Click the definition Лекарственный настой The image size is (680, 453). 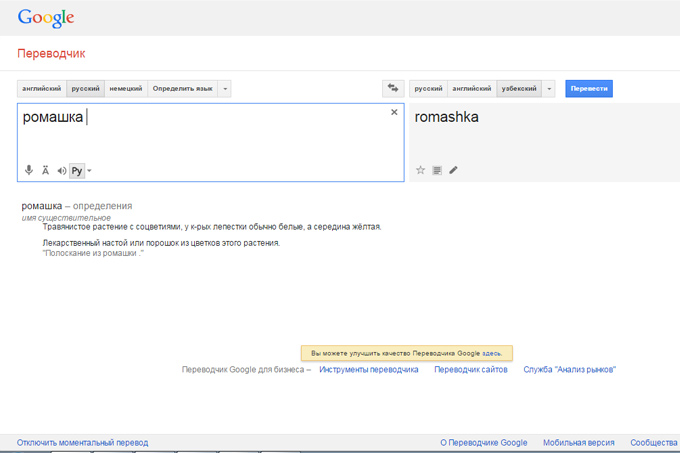click(161, 243)
